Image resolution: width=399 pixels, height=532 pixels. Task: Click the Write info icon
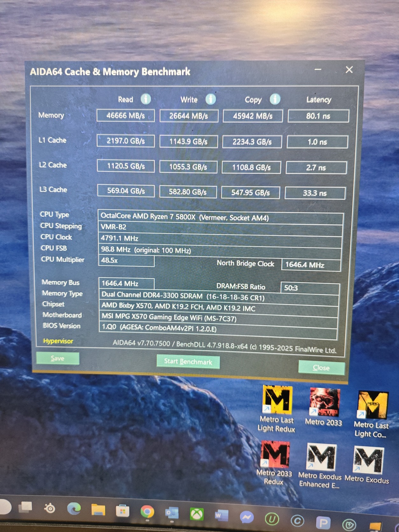[210, 99]
